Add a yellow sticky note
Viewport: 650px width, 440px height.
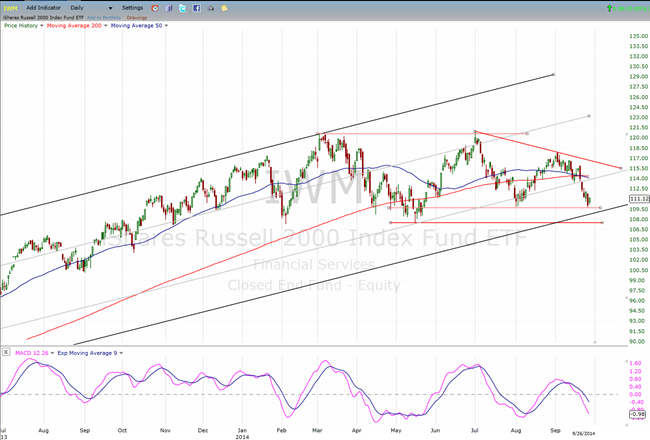point(224,8)
